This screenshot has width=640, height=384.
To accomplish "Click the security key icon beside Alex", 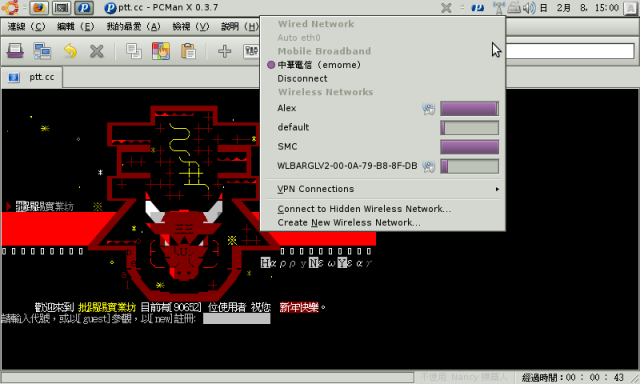I will (429, 109).
